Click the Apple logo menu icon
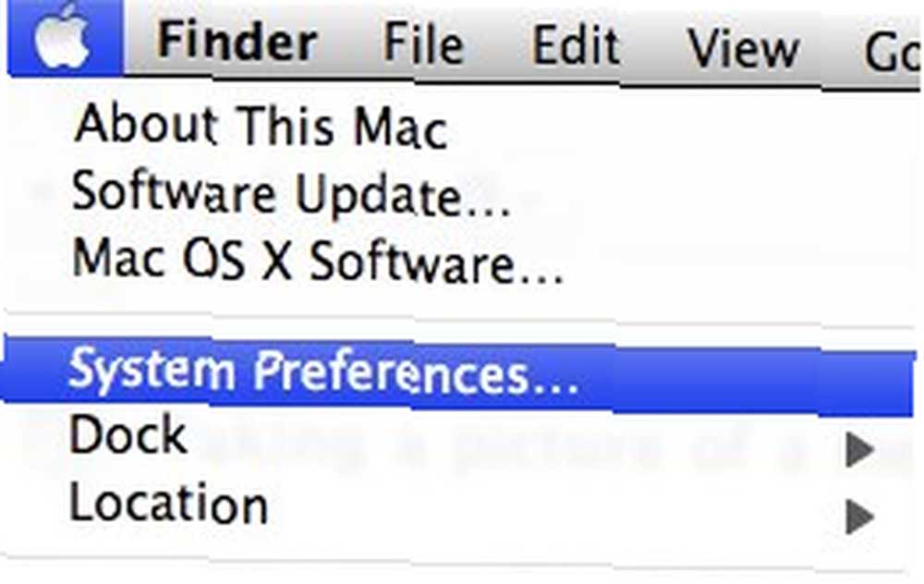The height and width of the screenshot is (584, 924). click(x=64, y=38)
